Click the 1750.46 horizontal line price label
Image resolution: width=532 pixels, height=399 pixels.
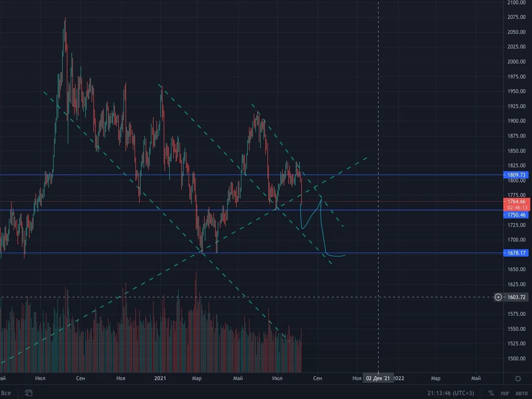click(517, 215)
